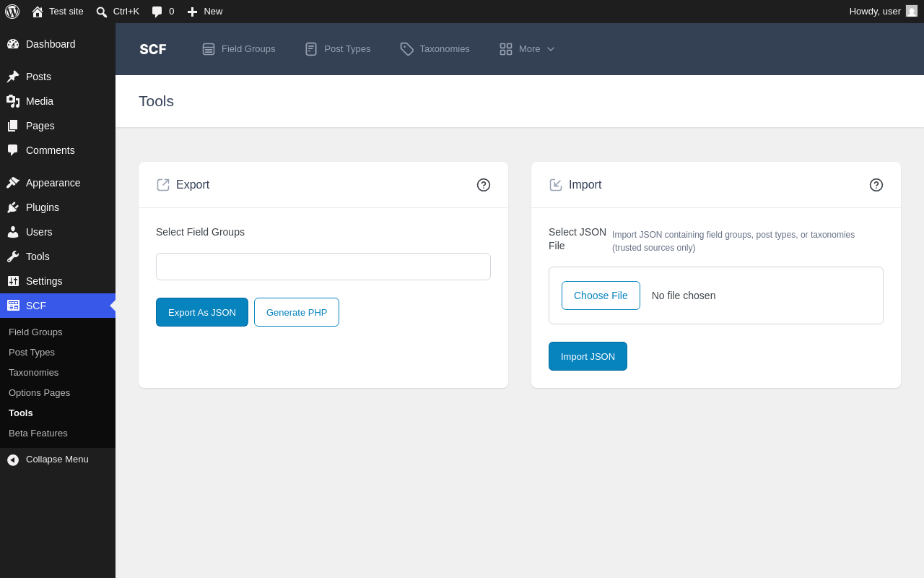Click the Tools wrench icon in sidebar
The height and width of the screenshot is (578, 924).
pos(13,256)
